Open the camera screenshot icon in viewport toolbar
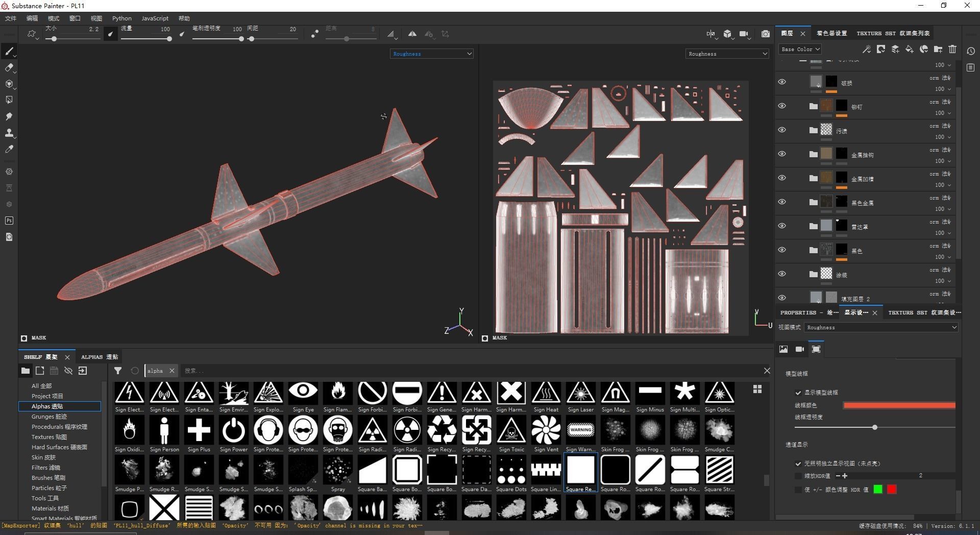The image size is (980, 535). tap(765, 34)
